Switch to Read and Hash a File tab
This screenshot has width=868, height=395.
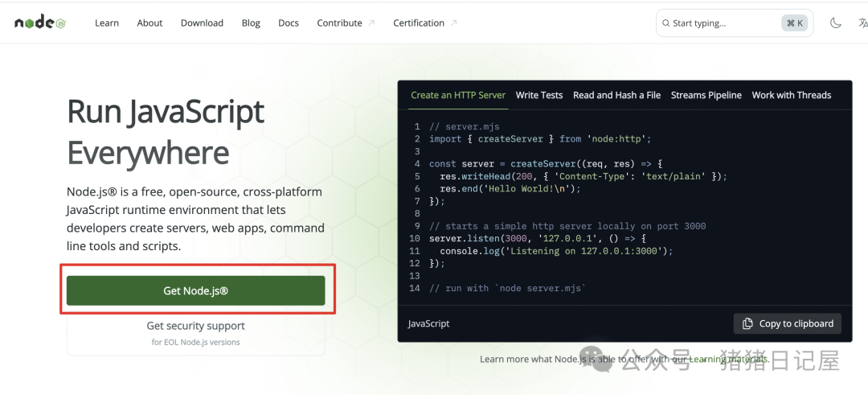(616, 95)
